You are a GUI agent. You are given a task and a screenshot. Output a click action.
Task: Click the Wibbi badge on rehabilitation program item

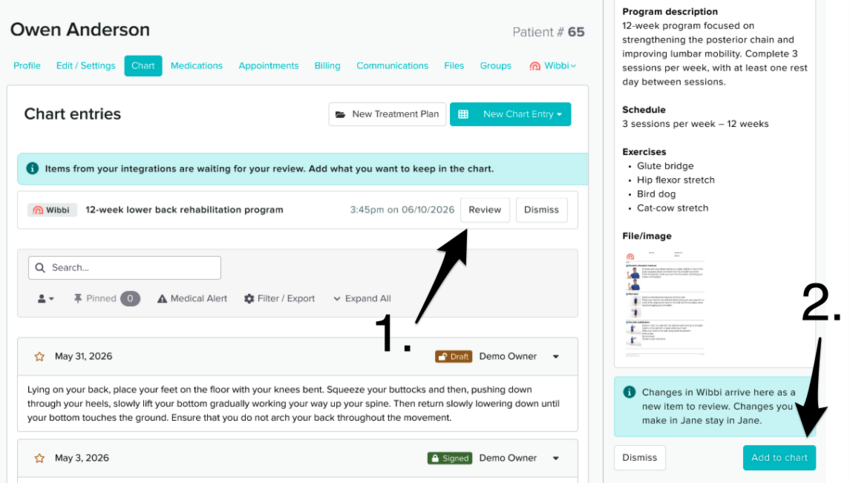point(52,210)
